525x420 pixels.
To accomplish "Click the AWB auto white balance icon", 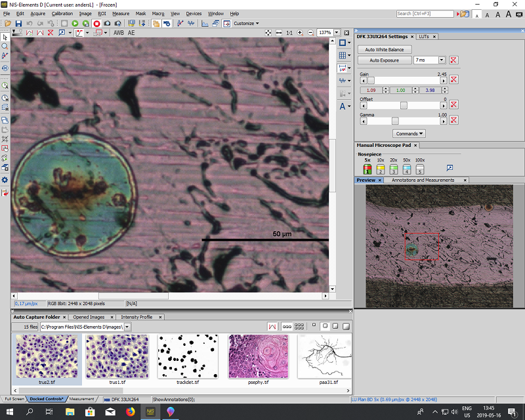I will coord(118,32).
